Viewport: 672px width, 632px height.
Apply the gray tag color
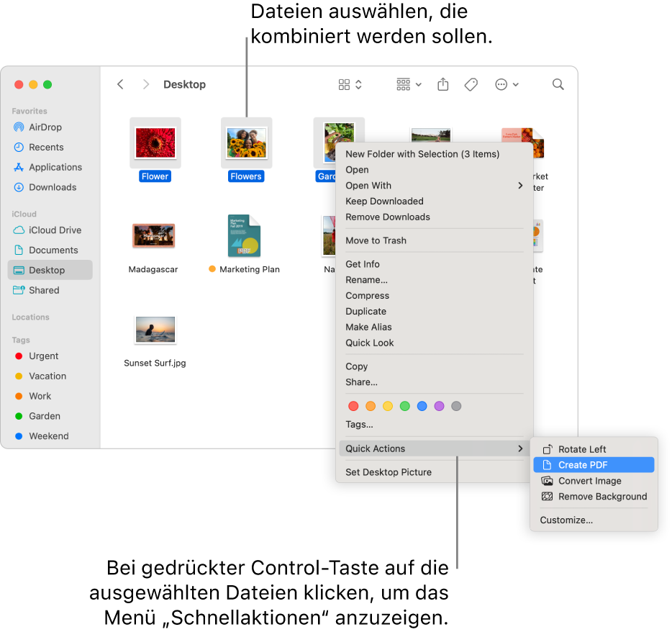click(x=456, y=406)
